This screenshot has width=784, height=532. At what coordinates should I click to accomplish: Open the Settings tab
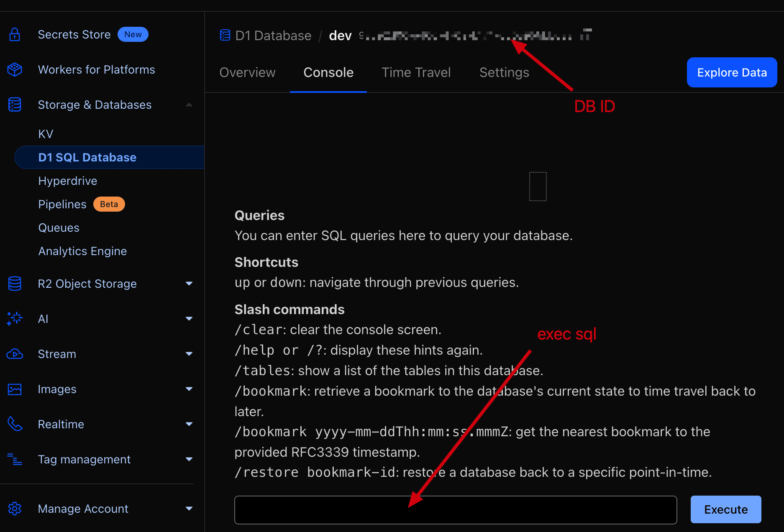click(504, 73)
